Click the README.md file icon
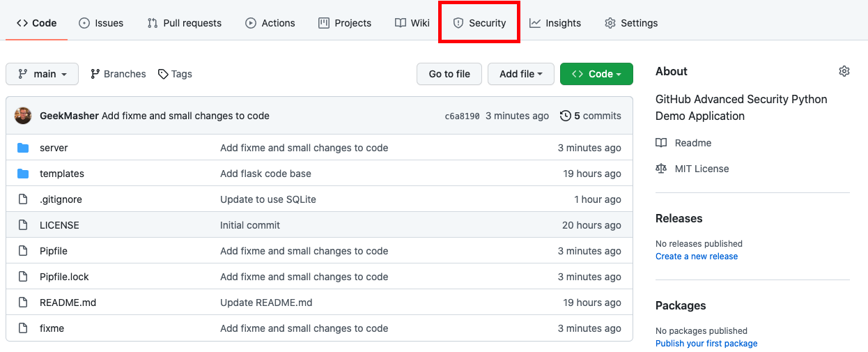This screenshot has width=868, height=352. pos(23,303)
